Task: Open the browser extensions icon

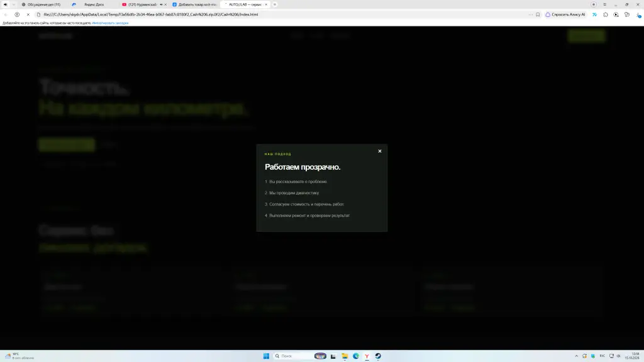Action: tap(606, 14)
